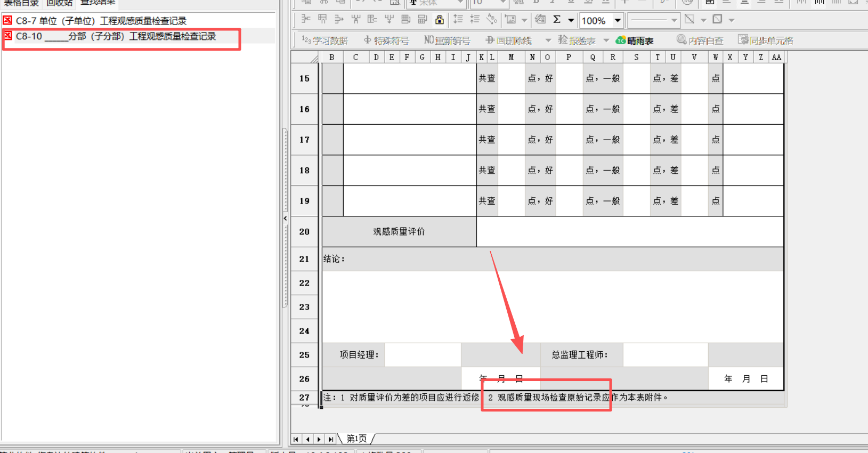Go to last sheet navigation arrow

[x=331, y=439]
